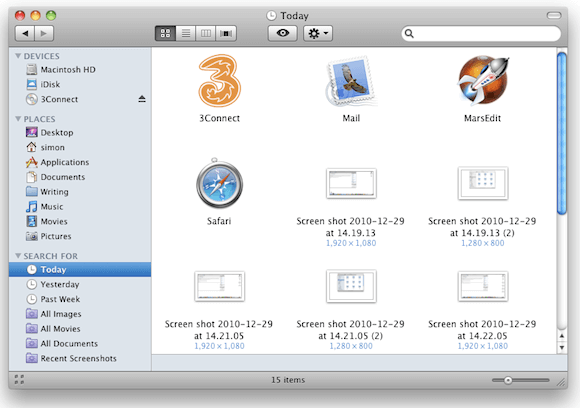Image resolution: width=580 pixels, height=408 pixels.
Task: Click the Yesterday clock icon
Action: tap(32, 284)
